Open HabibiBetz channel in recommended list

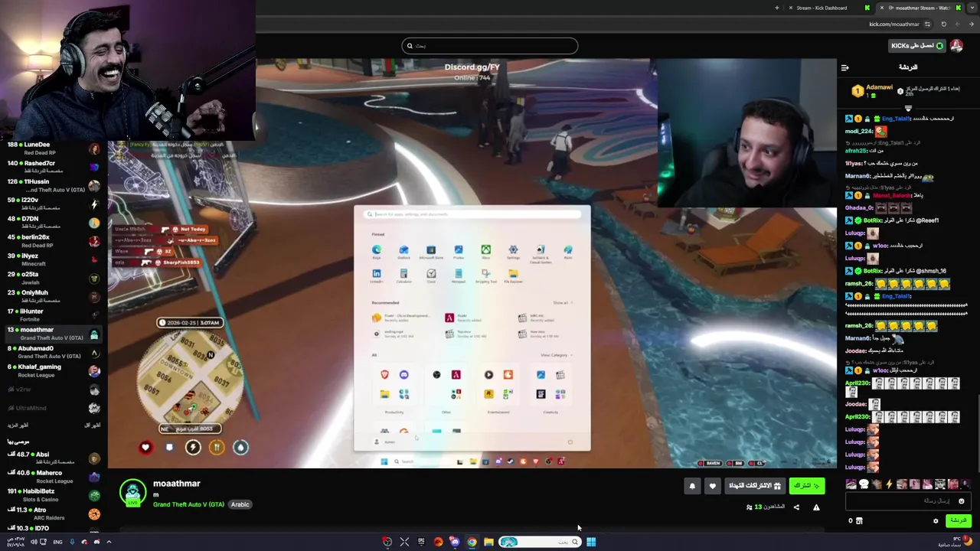(51, 495)
